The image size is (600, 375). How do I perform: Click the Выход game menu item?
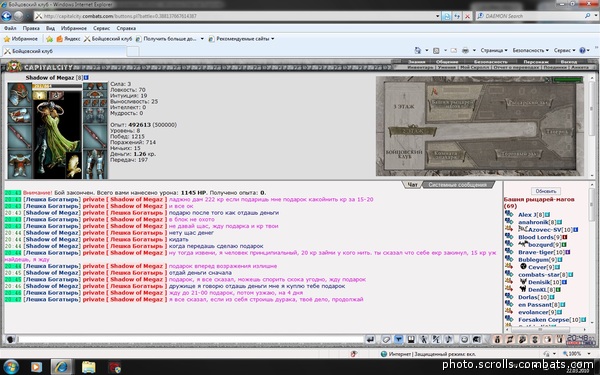(569, 62)
